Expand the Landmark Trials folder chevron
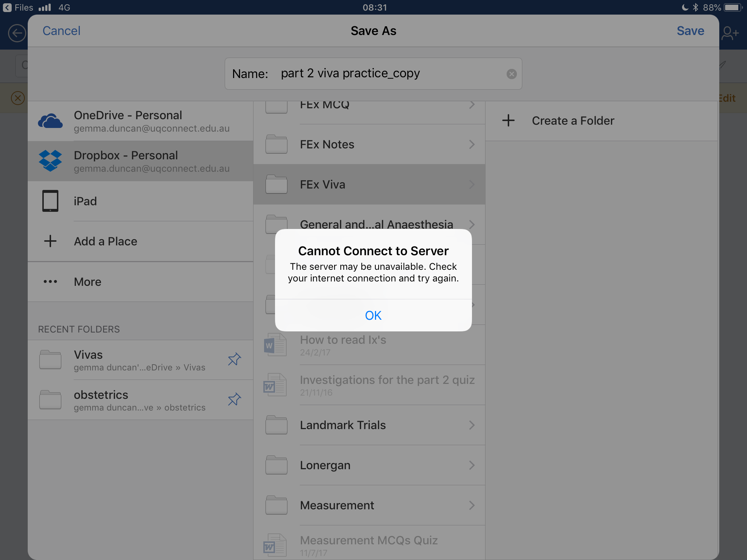The image size is (747, 560). click(472, 425)
